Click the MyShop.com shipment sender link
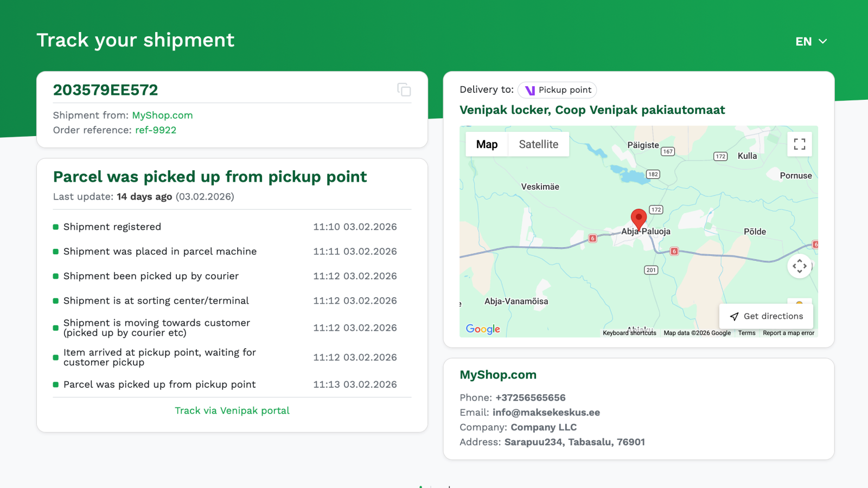 (x=162, y=115)
